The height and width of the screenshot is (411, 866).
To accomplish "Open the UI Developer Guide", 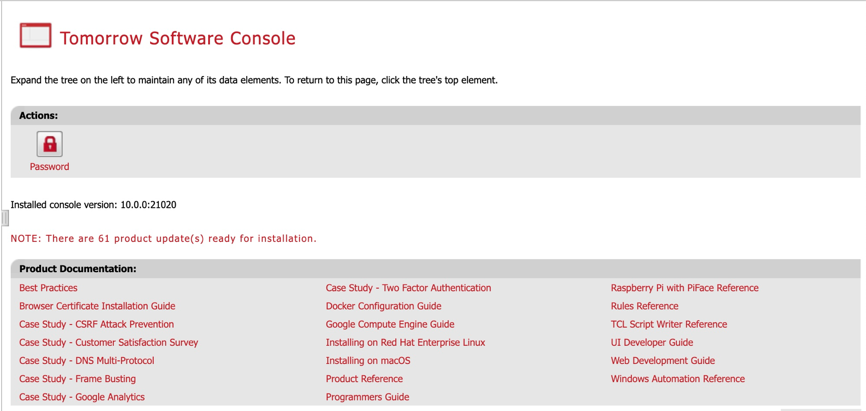I will coord(651,342).
